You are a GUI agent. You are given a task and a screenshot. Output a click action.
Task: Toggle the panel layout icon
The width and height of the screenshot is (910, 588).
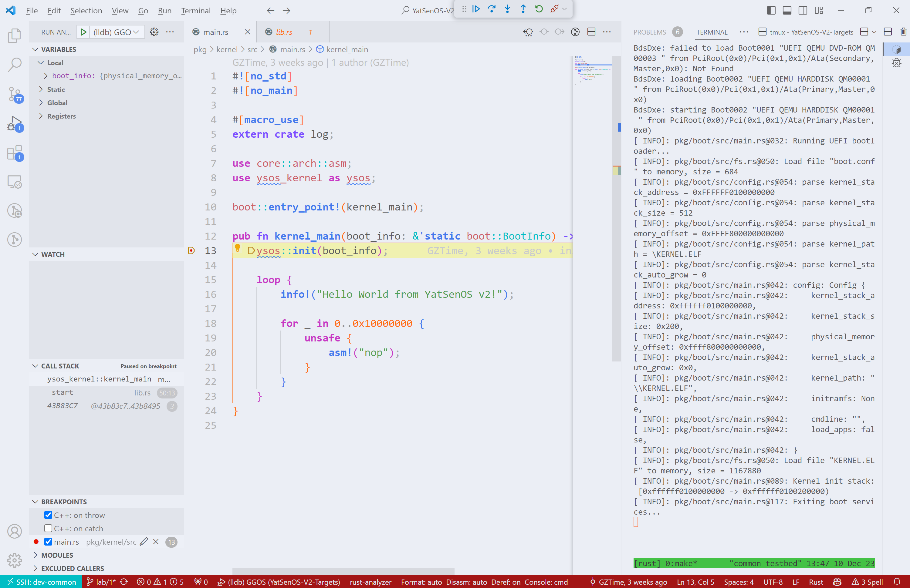[x=787, y=10]
